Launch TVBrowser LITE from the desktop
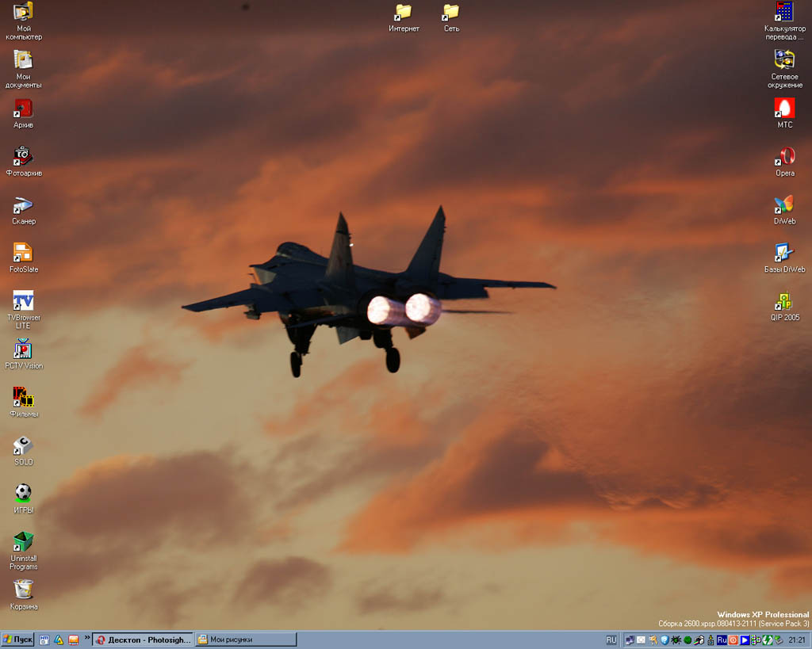Screen dimensions: 812x649 [x=23, y=301]
